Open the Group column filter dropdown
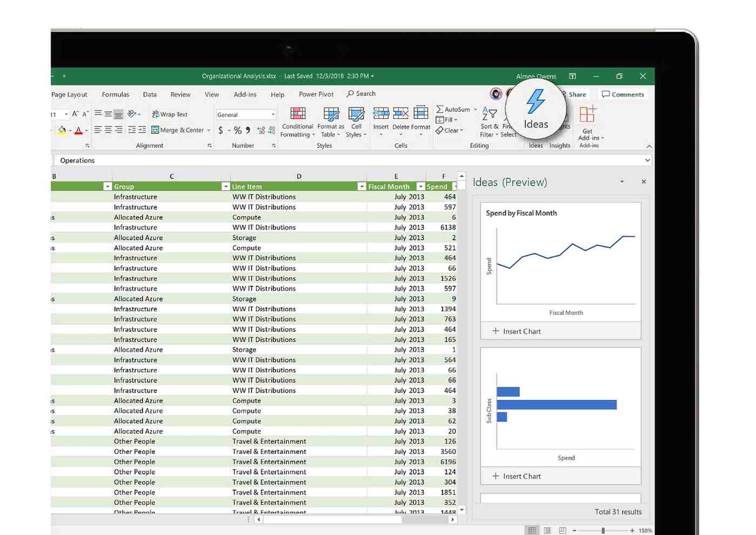Viewport: 756px width, 535px height. pos(226,186)
